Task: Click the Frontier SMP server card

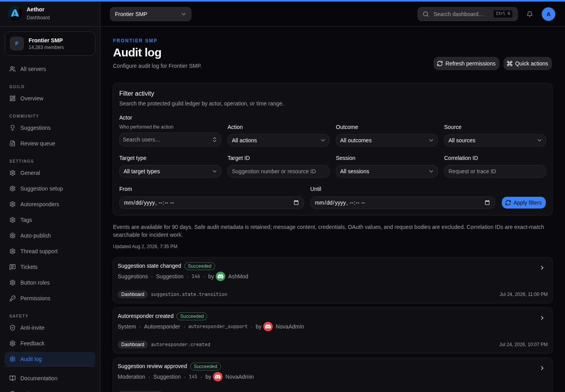Action: [50, 44]
